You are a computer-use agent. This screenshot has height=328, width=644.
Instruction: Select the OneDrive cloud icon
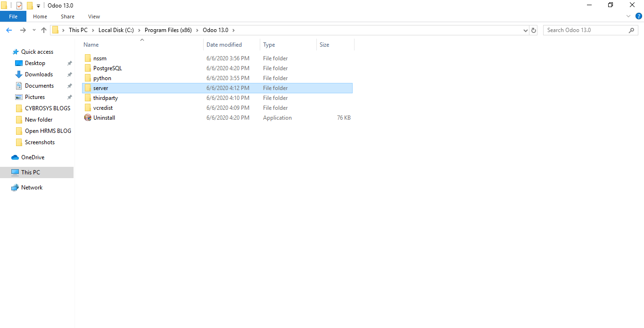pyautogui.click(x=15, y=157)
